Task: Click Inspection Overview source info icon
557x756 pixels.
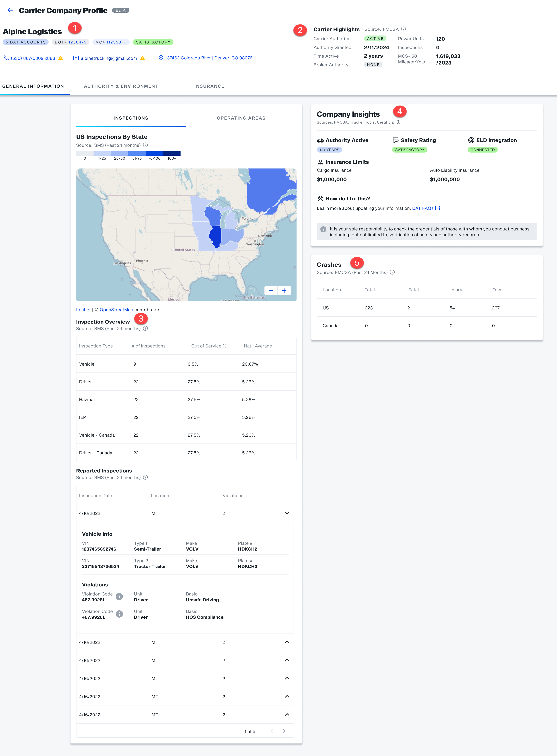Action: 145,328
